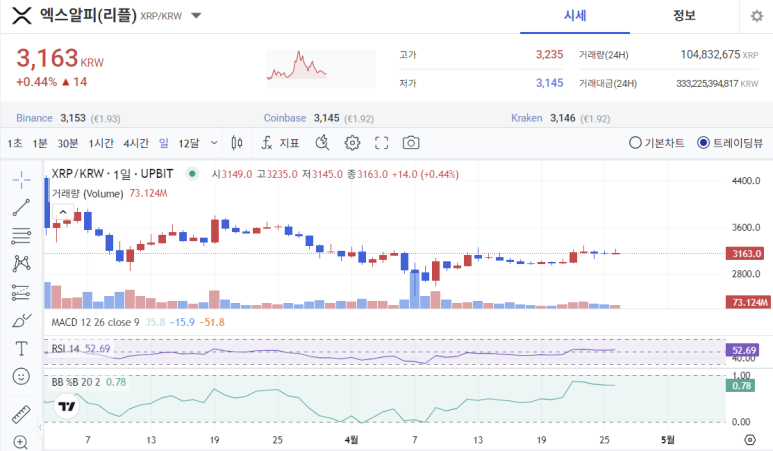
Task: Open page settings gear at top right
Action: click(757, 16)
